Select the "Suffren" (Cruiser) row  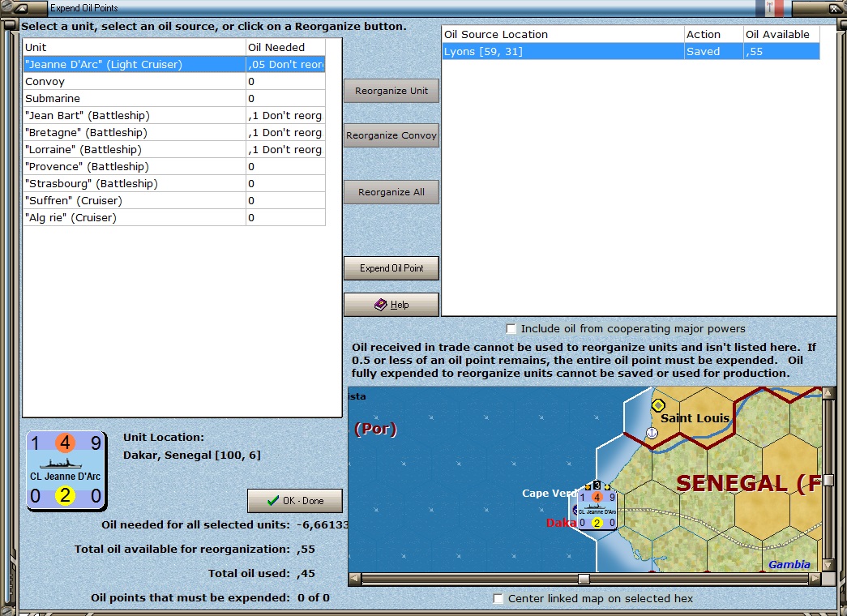click(x=174, y=200)
